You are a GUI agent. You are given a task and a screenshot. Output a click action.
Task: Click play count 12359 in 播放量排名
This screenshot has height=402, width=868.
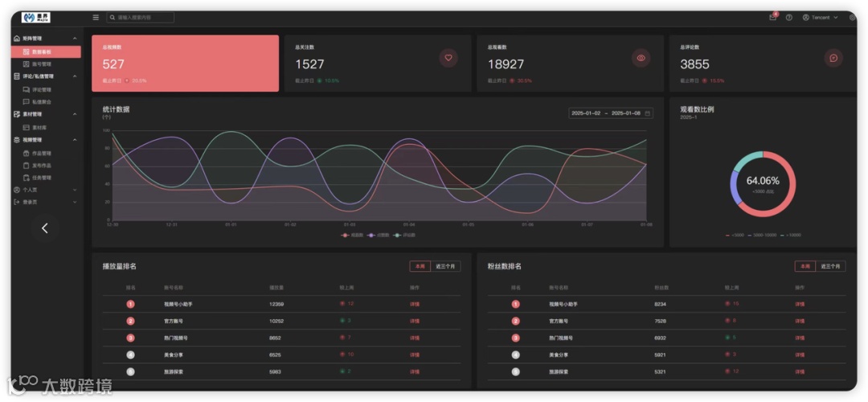click(276, 304)
